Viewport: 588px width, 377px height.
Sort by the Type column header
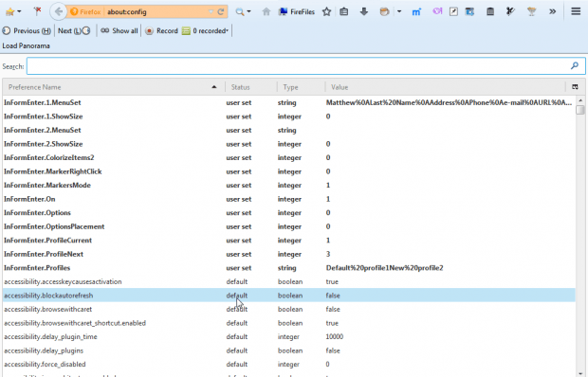tap(302, 87)
